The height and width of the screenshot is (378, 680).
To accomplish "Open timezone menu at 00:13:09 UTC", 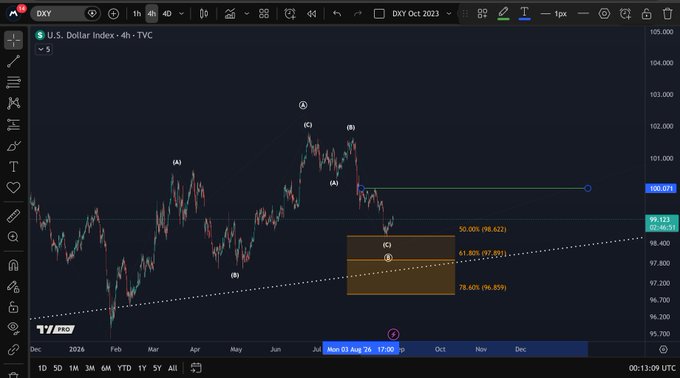I will (x=652, y=368).
